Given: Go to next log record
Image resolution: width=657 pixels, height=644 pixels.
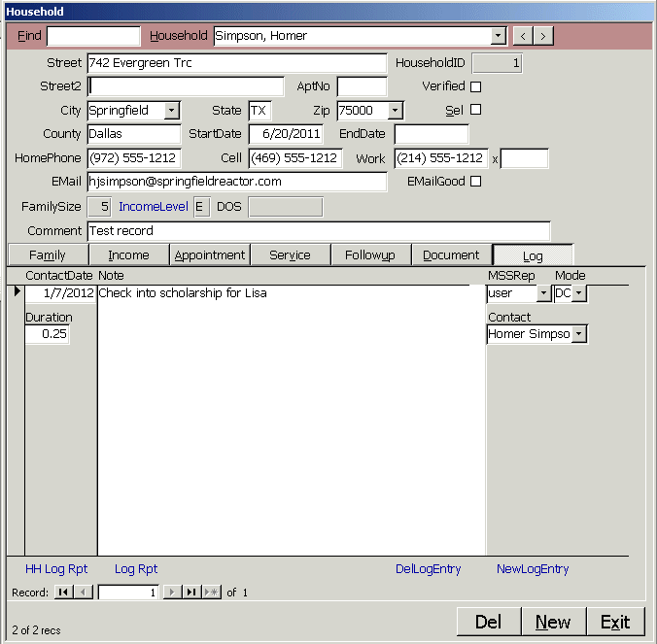Looking at the screenshot, I should [172, 592].
